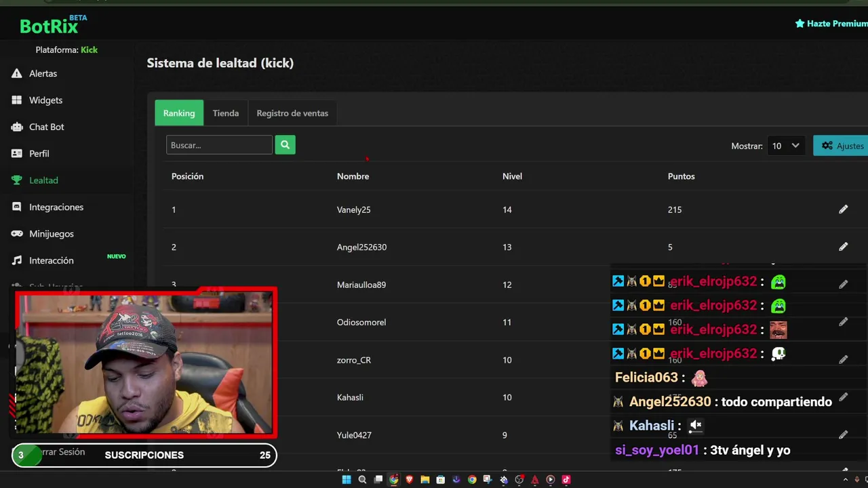
Task: Switch to the Ranking tab
Action: [179, 113]
